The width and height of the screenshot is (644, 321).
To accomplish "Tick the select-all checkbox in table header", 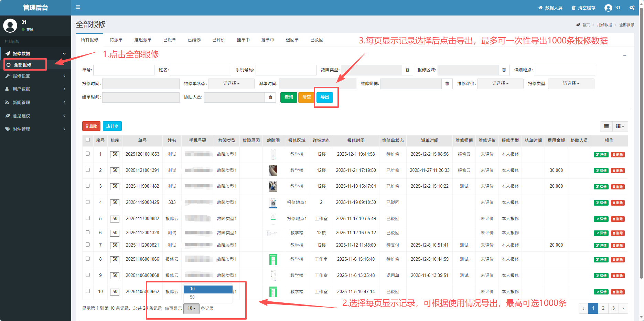I will point(88,140).
